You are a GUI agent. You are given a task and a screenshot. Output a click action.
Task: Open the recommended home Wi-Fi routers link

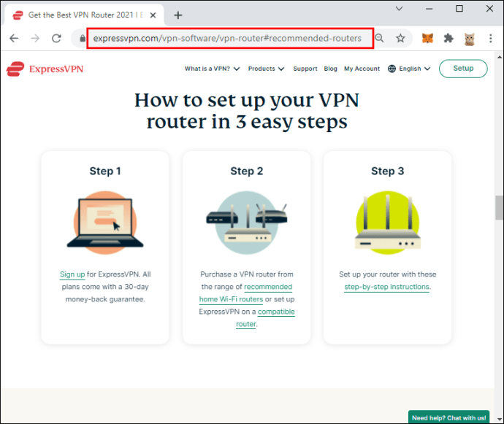(246, 293)
